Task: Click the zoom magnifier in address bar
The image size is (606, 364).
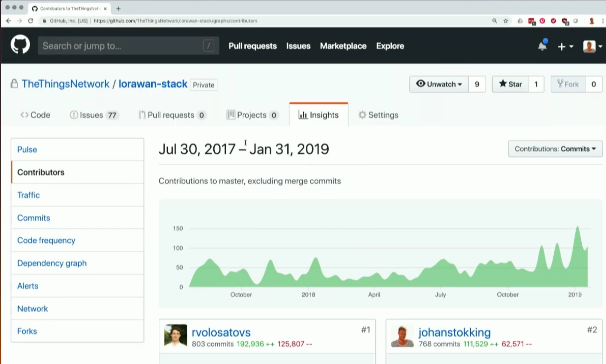Action: click(x=494, y=21)
